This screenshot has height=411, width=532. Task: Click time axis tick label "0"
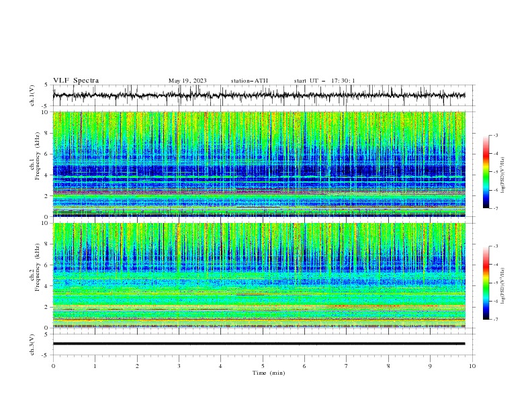(53, 366)
